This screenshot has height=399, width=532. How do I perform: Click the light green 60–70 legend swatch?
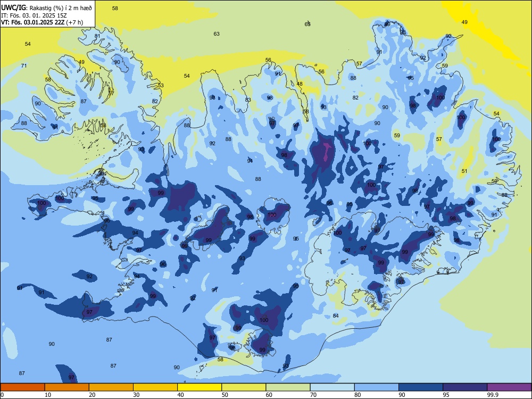tap(288, 387)
